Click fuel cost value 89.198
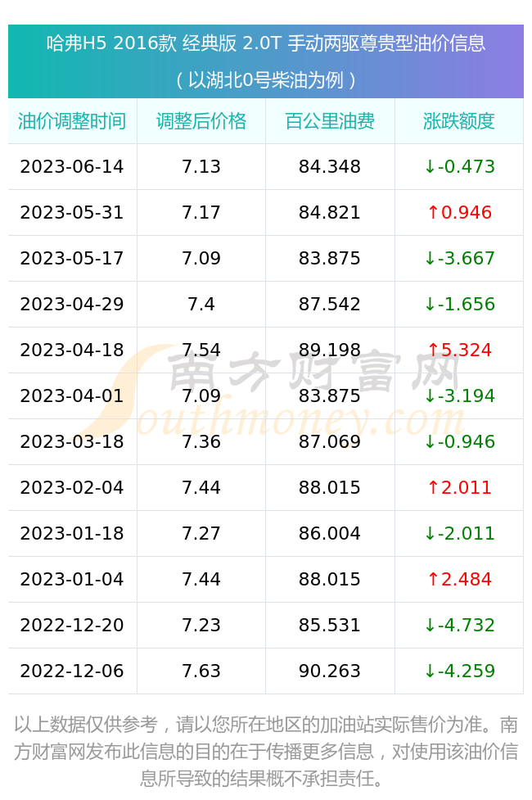This screenshot has height=800, width=532. (x=330, y=350)
